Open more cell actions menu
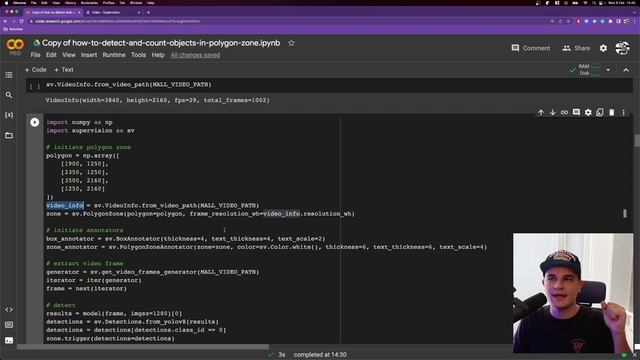This screenshot has width=640, height=360. 623,112
